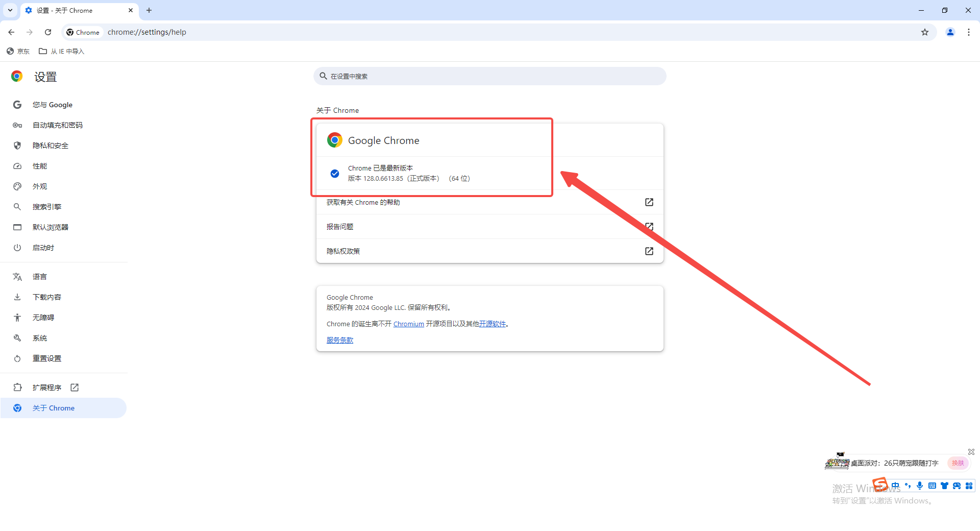This screenshot has height=531, width=980.
Task: Click the 下载内容 download icon
Action: 17,297
